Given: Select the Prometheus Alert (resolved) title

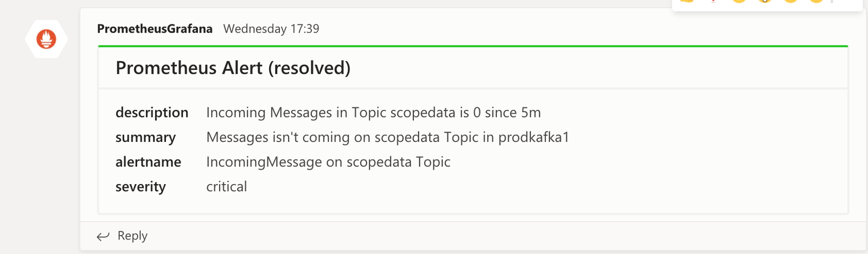Looking at the screenshot, I should click(x=233, y=68).
